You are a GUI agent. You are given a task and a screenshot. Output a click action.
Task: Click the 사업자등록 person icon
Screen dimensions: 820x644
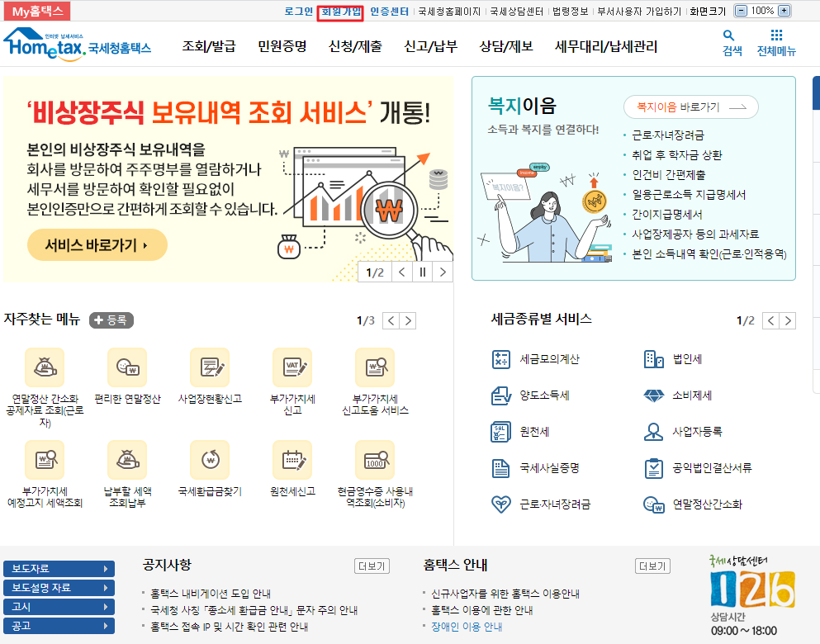654,432
